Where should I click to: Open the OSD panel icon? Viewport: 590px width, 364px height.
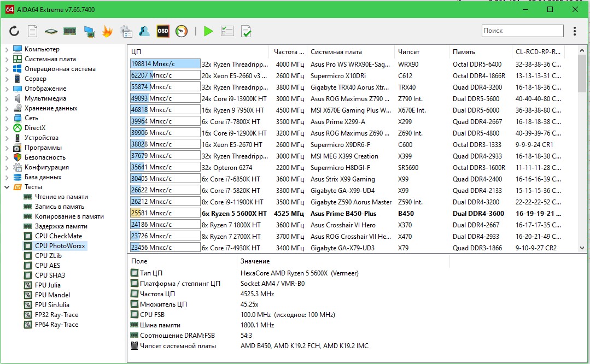(163, 31)
